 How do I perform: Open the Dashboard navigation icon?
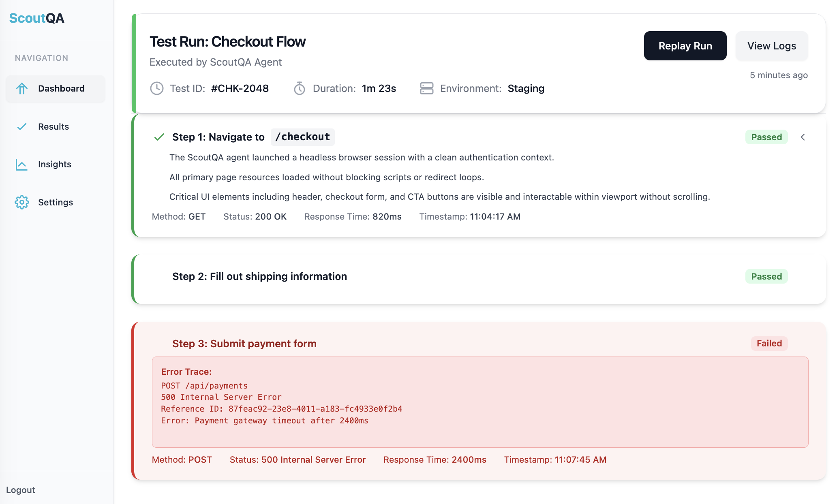pos(22,88)
